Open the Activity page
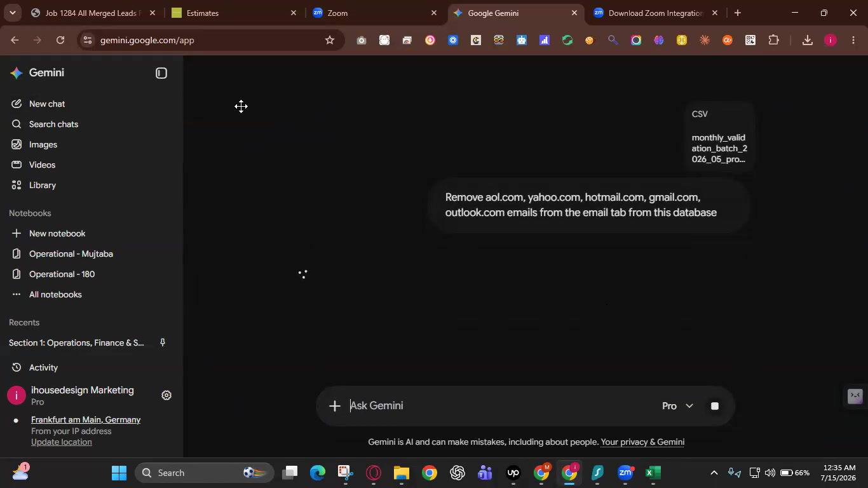 (x=43, y=367)
